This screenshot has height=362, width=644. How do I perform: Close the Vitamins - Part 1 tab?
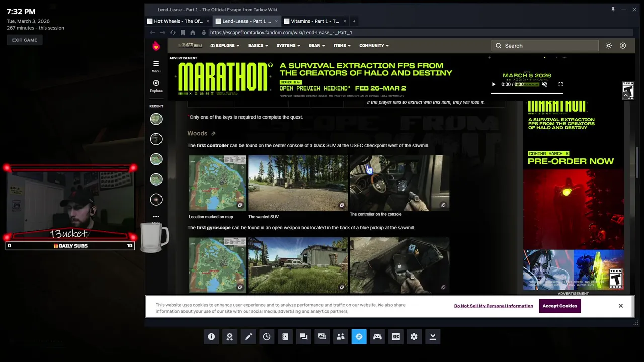(x=345, y=21)
